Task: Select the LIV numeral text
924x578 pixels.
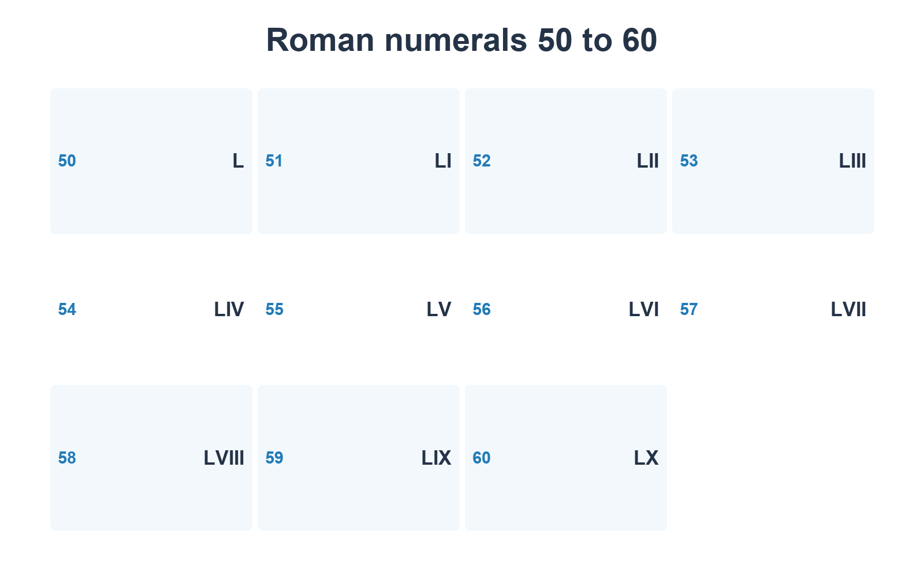Action: tap(229, 310)
